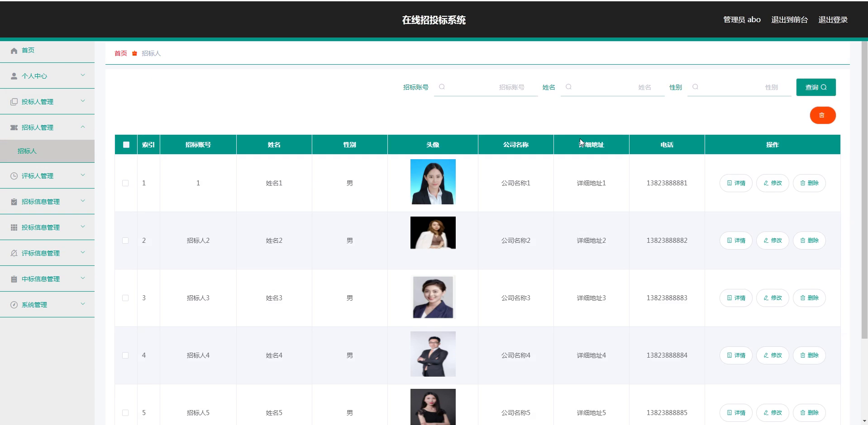The image size is (868, 425).
Task: Click the icon of 评标信息管理
Action: point(14,253)
